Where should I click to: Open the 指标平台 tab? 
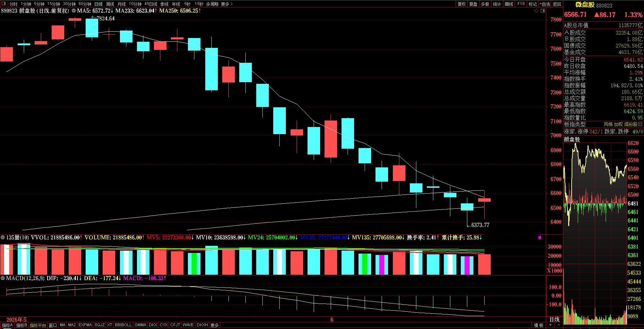click(38, 325)
